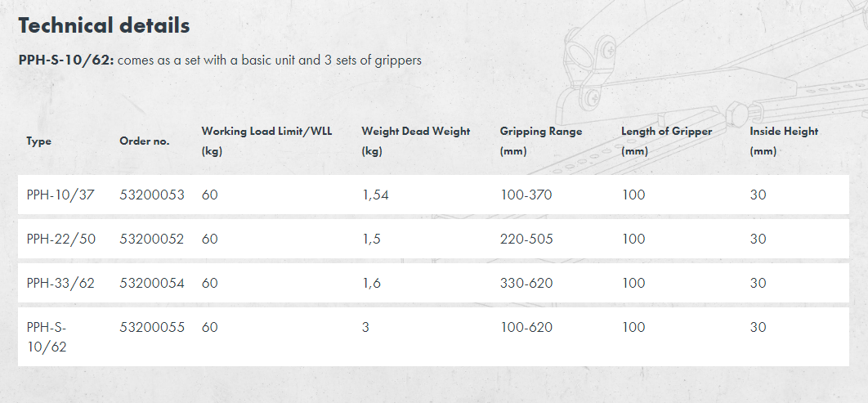Click order number 53200054
The width and height of the screenshot is (868, 403).
point(152,283)
